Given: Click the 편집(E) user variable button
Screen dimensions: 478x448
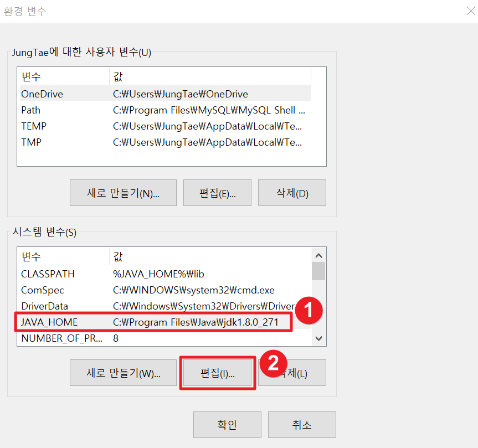Looking at the screenshot, I should [217, 192].
